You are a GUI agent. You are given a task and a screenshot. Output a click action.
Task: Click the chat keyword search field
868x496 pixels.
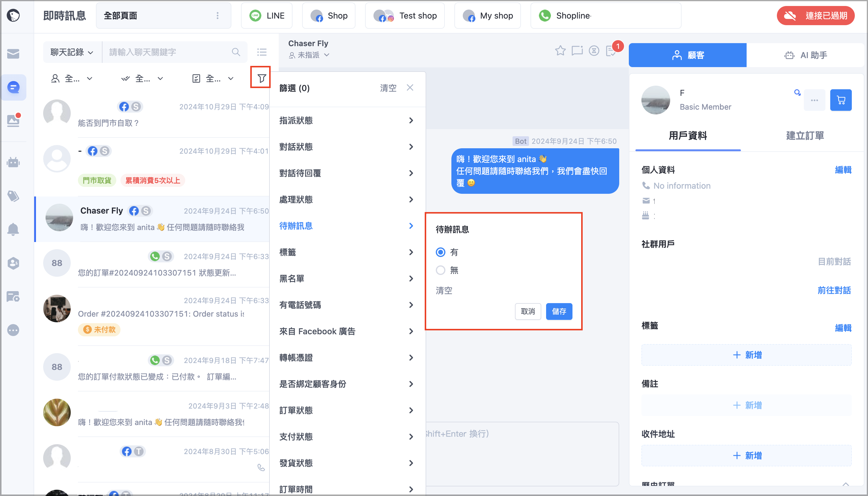pos(174,52)
